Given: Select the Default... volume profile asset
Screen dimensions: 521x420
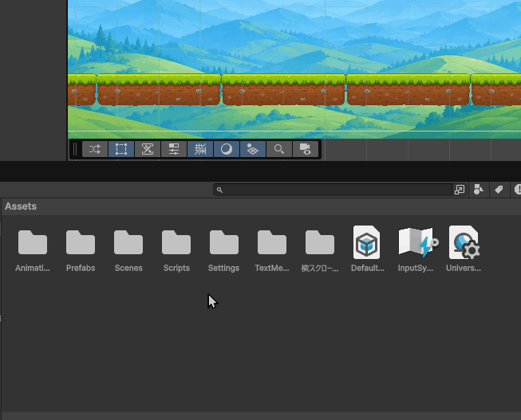Looking at the screenshot, I should 368,249.
